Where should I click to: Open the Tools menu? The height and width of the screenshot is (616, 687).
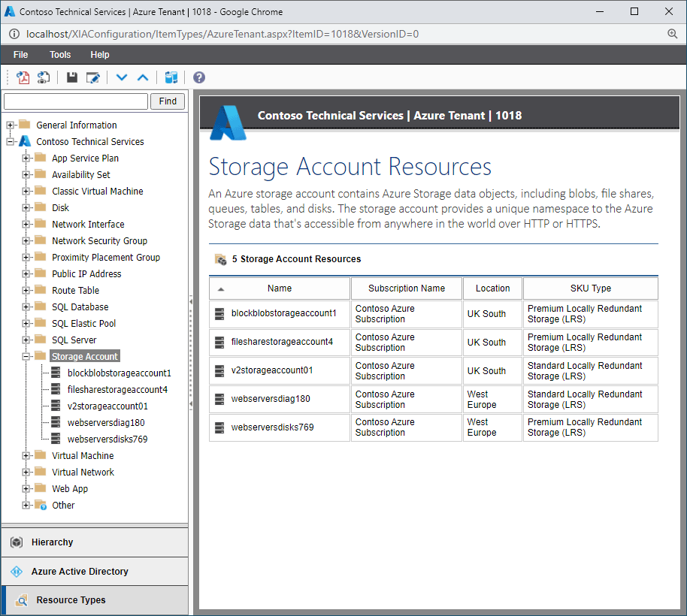[x=60, y=55]
